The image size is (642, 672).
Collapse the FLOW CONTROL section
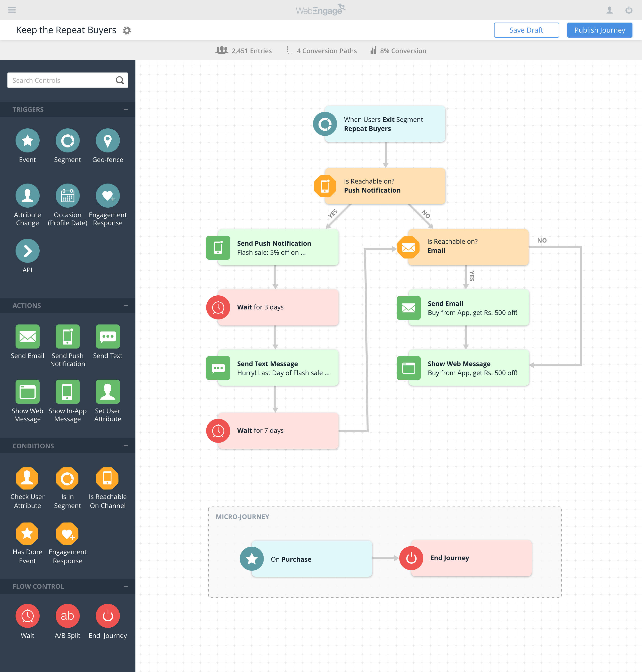tap(126, 586)
